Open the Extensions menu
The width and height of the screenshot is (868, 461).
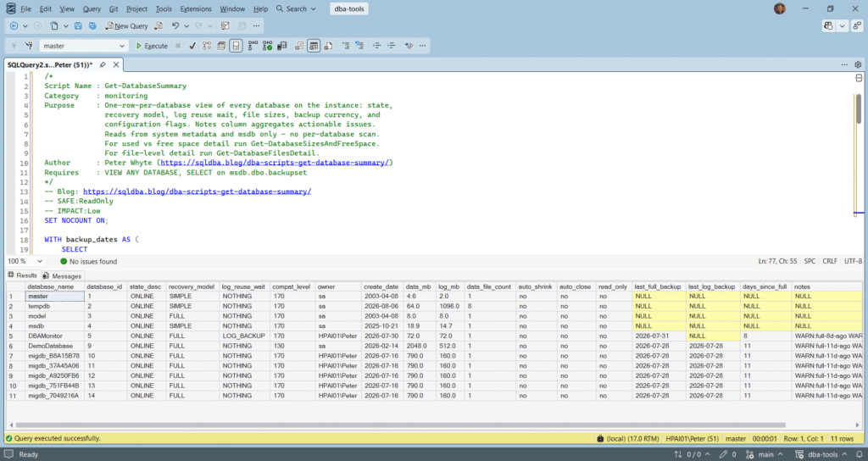point(196,8)
